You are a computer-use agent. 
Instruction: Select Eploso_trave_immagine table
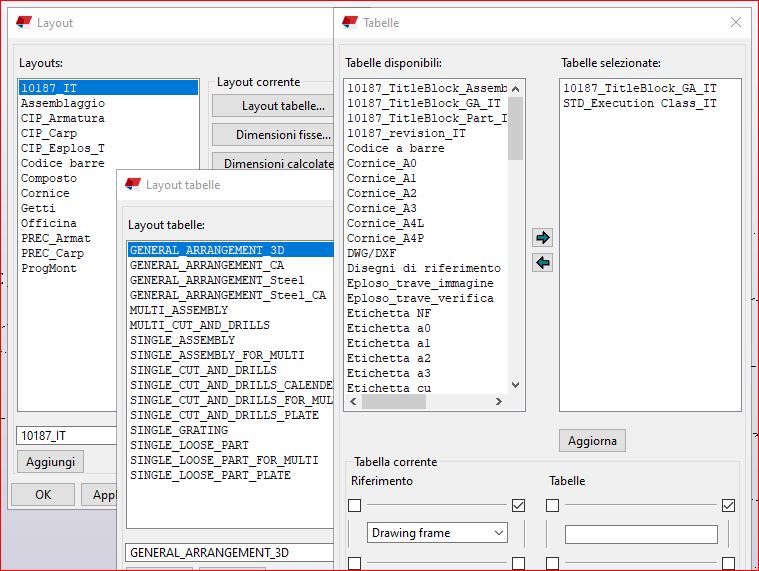pyautogui.click(x=420, y=283)
